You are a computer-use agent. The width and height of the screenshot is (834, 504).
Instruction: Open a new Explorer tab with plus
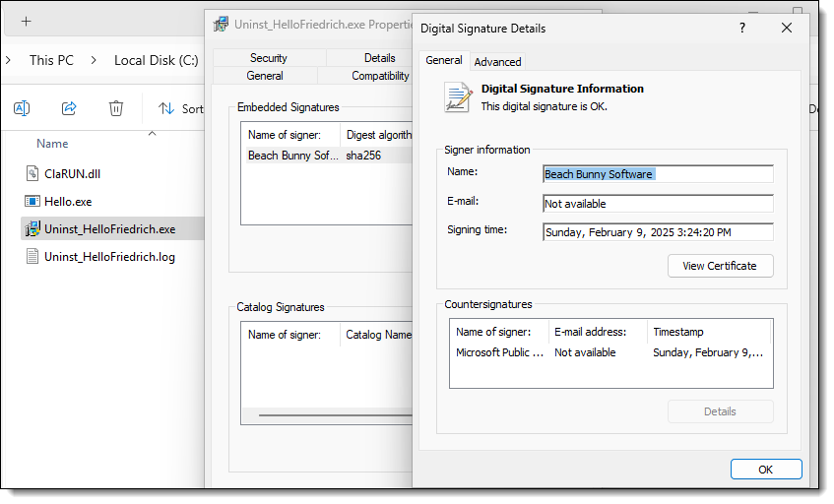pyautogui.click(x=26, y=22)
